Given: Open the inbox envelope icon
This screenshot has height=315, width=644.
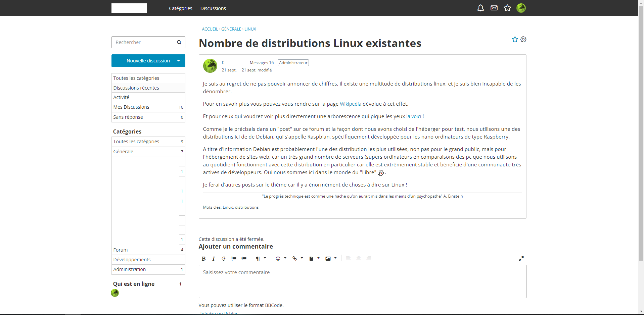Looking at the screenshot, I should pos(494,8).
